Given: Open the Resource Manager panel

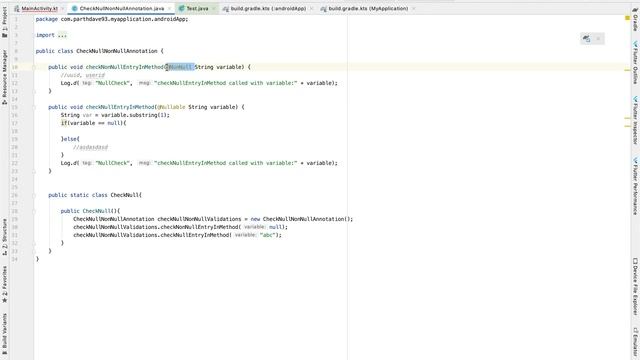Looking at the screenshot, I should coord(4,78).
